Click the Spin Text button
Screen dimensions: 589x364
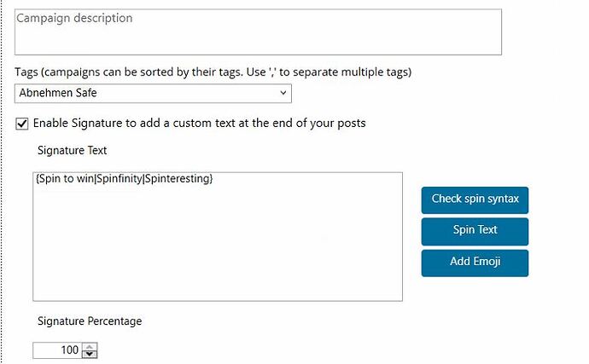tap(475, 232)
